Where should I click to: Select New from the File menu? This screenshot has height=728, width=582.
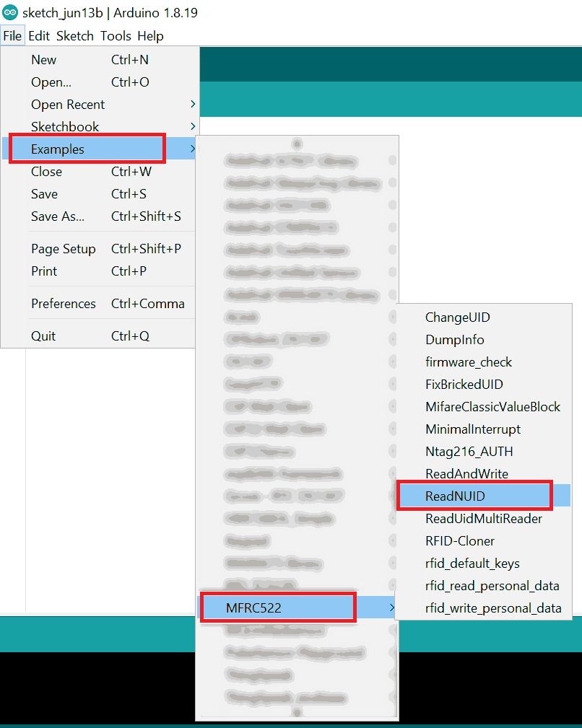43,60
